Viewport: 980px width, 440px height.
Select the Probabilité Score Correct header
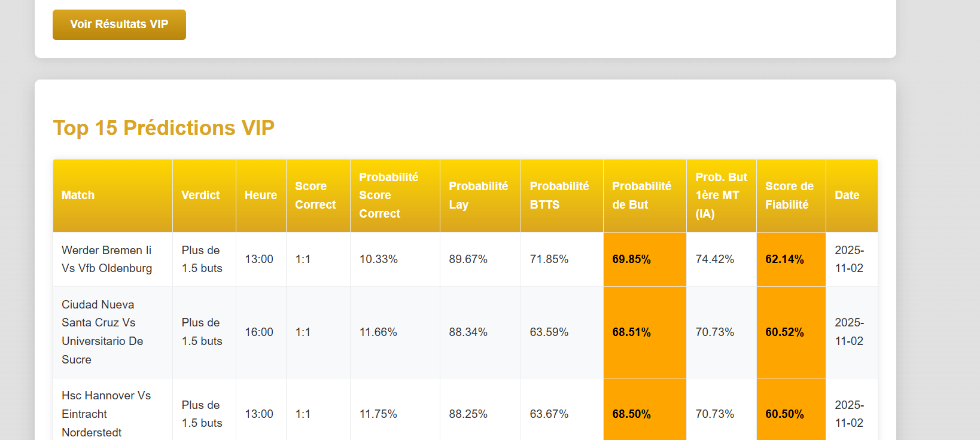(x=395, y=195)
